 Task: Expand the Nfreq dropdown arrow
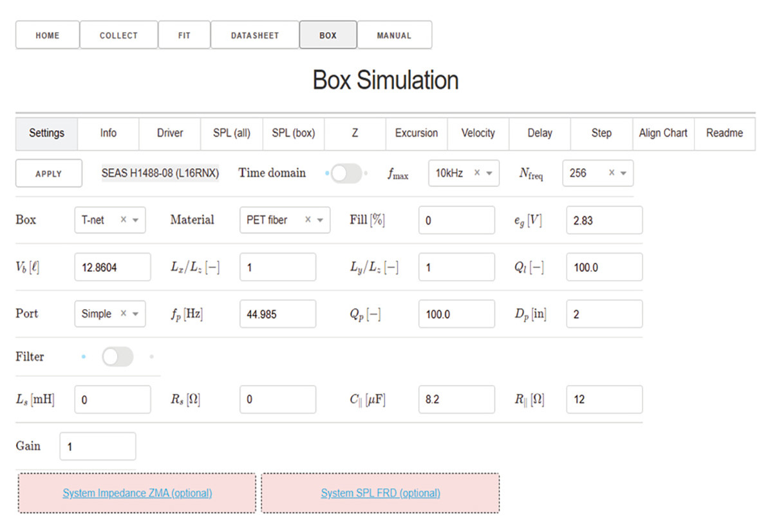tap(623, 173)
